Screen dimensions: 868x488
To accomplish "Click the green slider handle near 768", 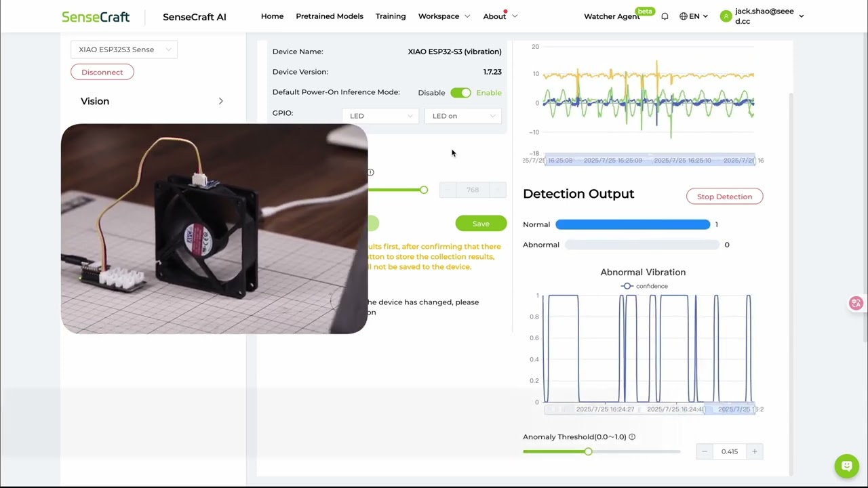I will tap(424, 190).
